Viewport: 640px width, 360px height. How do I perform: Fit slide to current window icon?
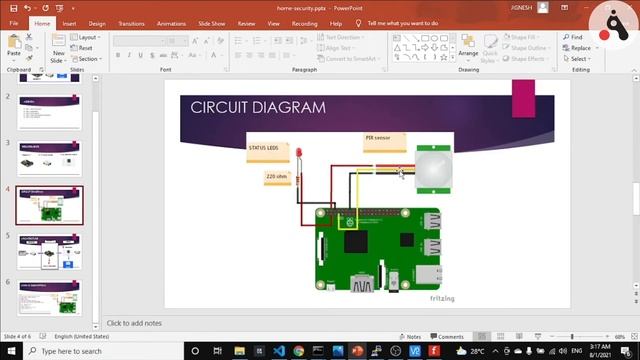point(634,336)
